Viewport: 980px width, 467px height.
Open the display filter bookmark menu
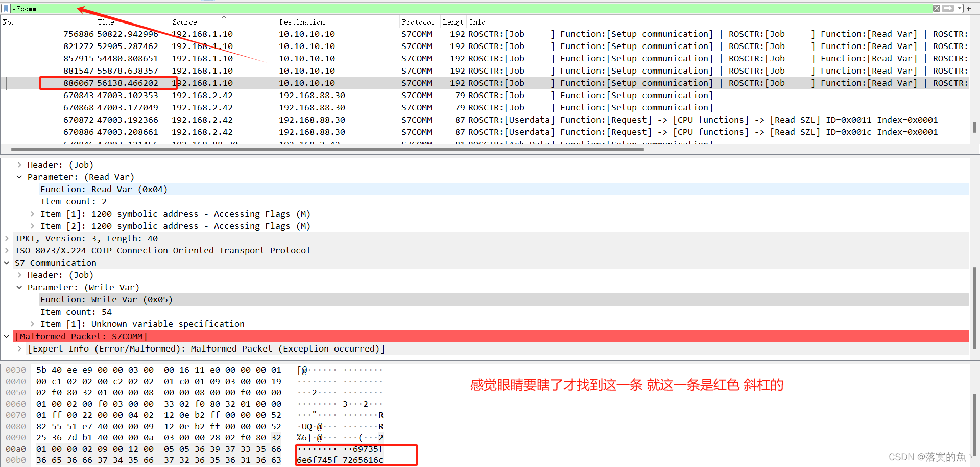coord(6,8)
